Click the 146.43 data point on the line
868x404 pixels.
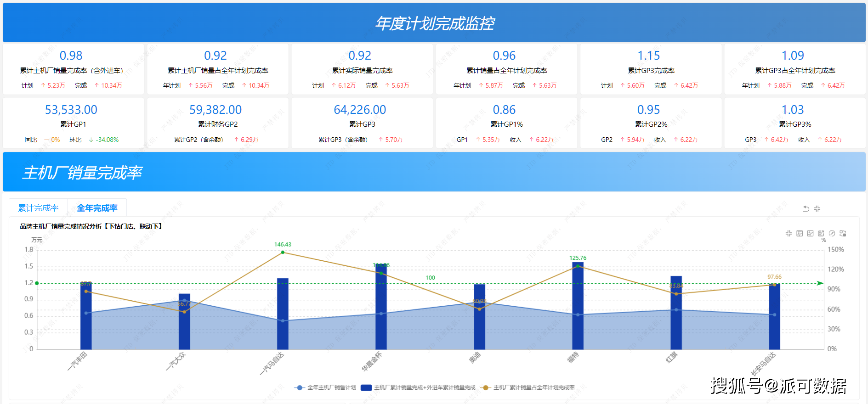[x=283, y=252]
